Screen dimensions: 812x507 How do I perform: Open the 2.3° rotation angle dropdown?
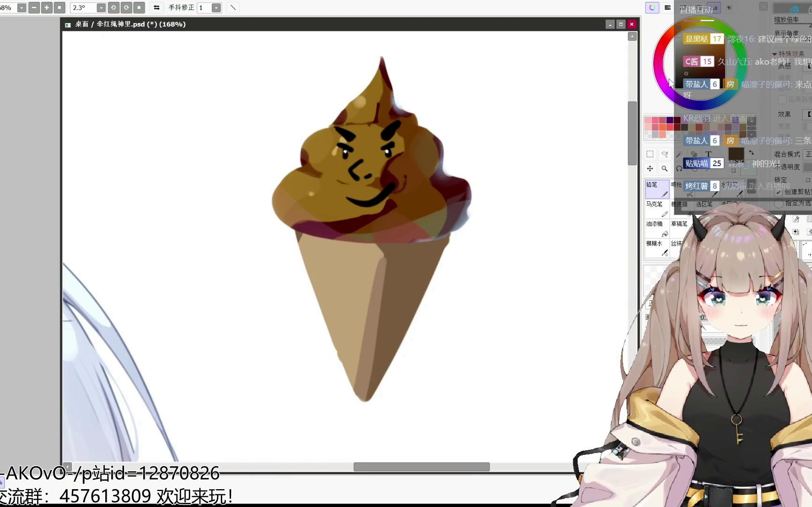101,8
